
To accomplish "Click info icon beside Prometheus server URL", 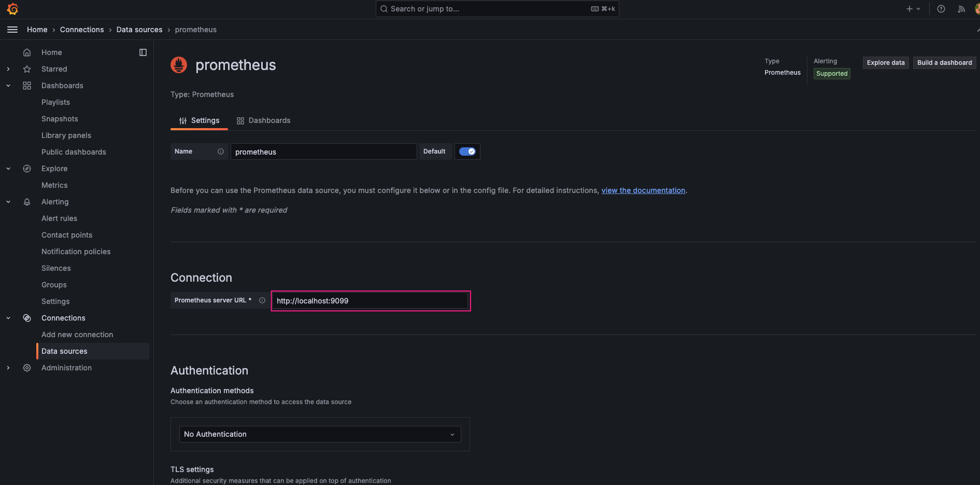I will (x=262, y=300).
